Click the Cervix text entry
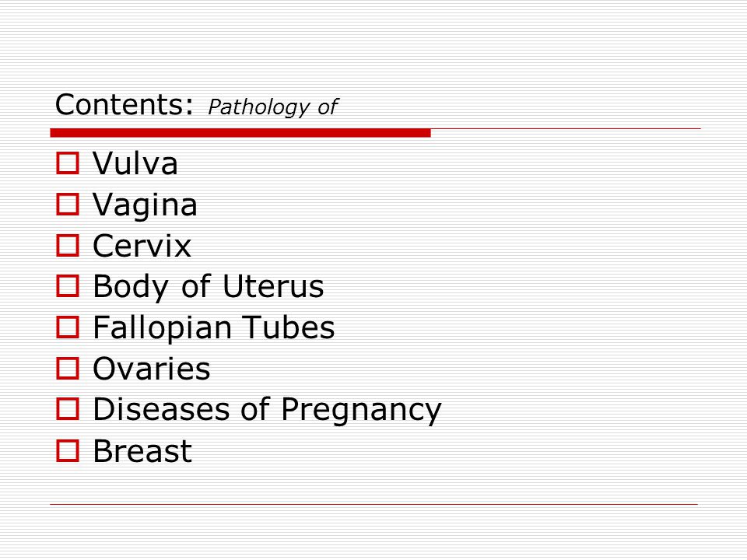 pyautogui.click(x=142, y=246)
